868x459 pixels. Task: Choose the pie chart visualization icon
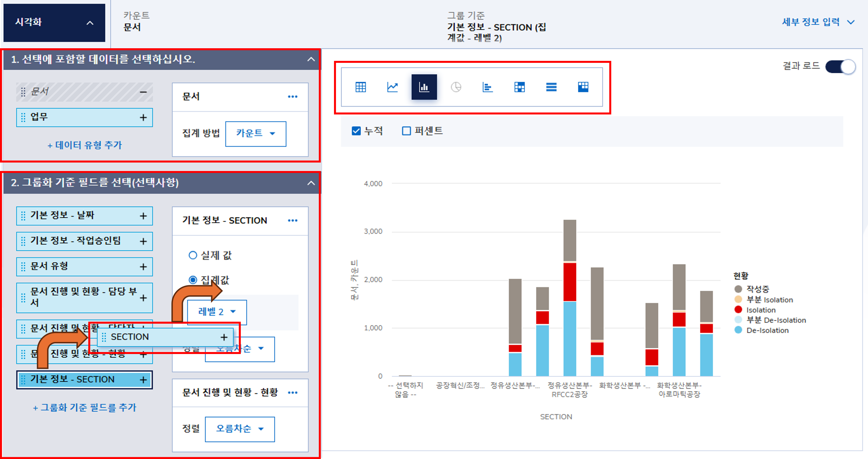click(456, 87)
